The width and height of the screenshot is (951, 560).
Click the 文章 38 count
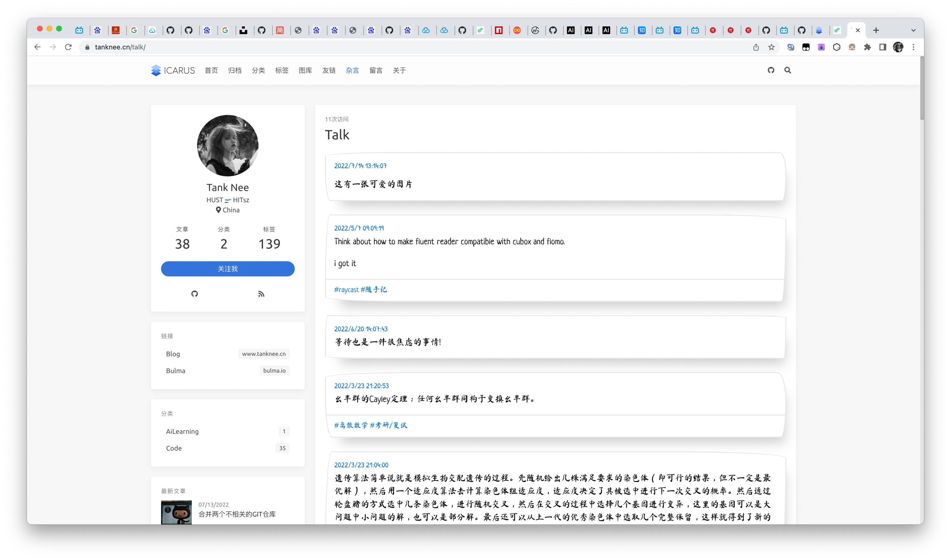pyautogui.click(x=182, y=238)
